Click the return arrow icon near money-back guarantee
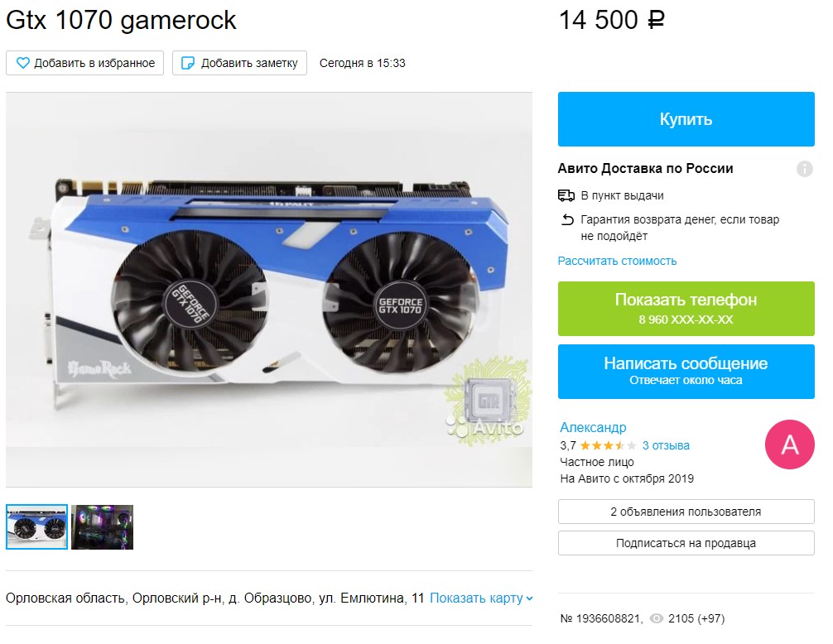Image resolution: width=833 pixels, height=644 pixels. click(x=567, y=219)
